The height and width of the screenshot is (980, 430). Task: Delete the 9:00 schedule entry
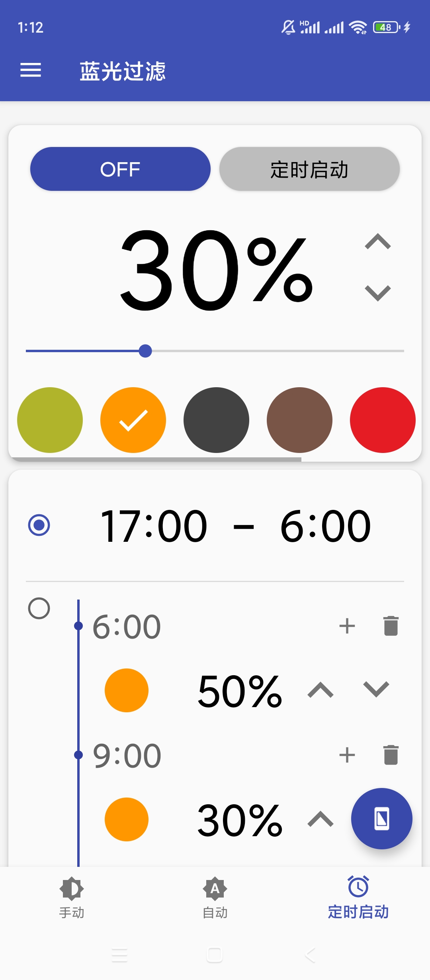pos(391,755)
